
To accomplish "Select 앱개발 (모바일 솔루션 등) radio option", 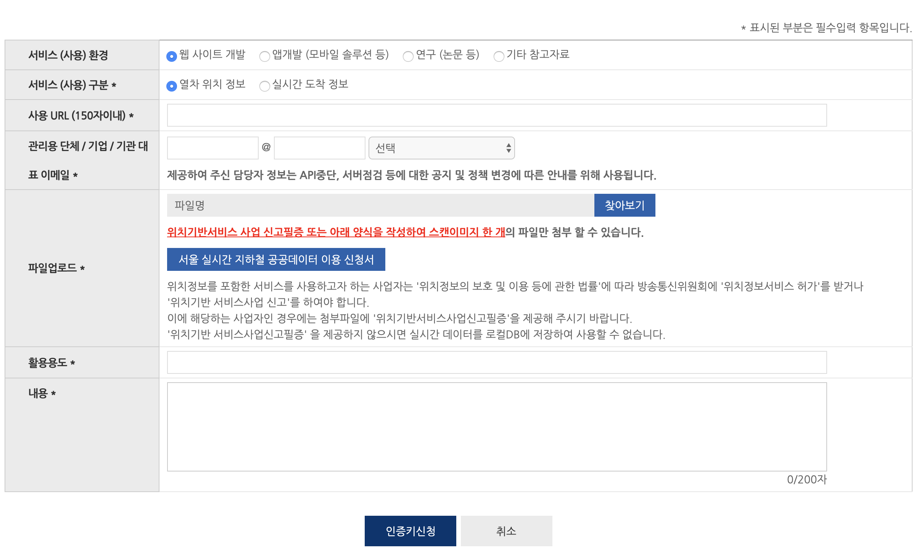I will coord(264,56).
